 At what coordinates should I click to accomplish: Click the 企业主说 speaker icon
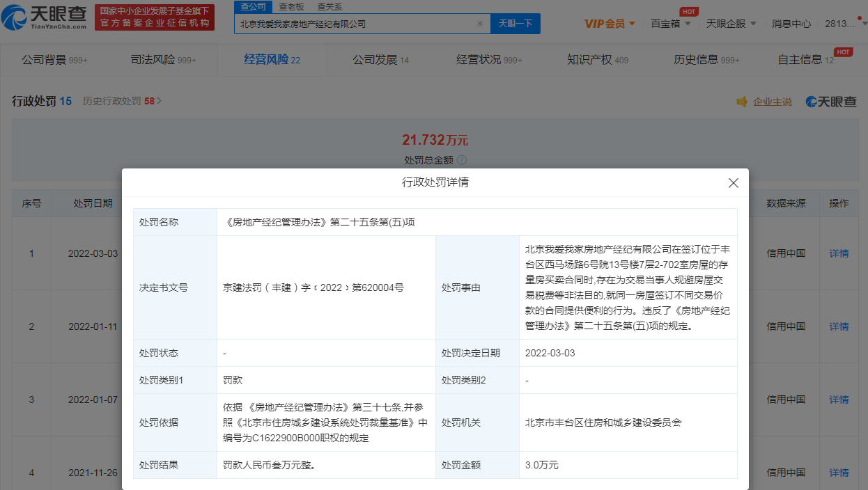pos(742,102)
